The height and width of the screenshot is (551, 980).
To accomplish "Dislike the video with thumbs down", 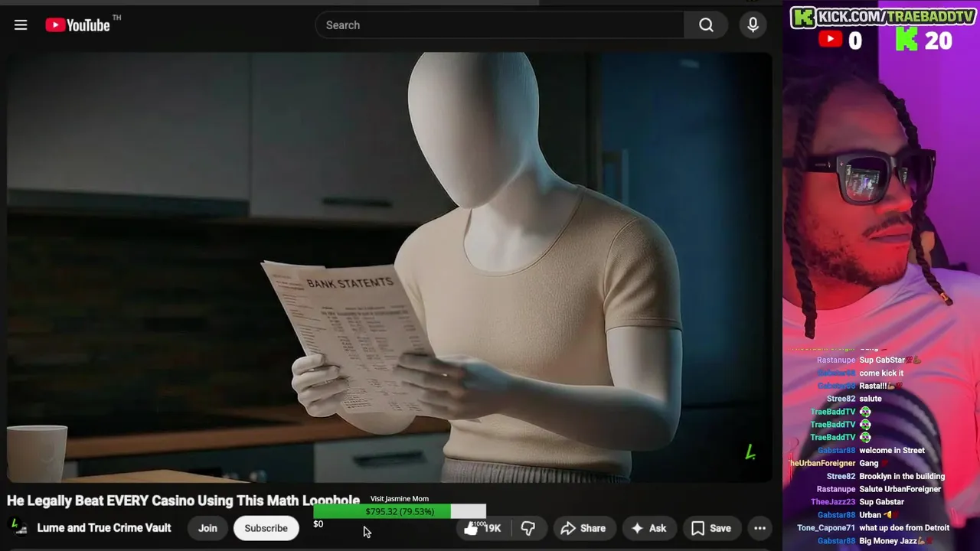I will tap(528, 528).
